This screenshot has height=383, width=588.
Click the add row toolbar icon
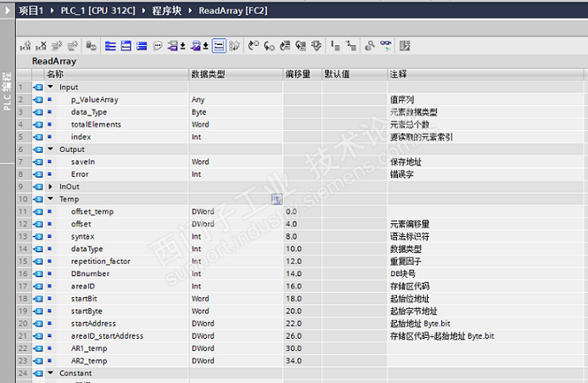[x=72, y=46]
